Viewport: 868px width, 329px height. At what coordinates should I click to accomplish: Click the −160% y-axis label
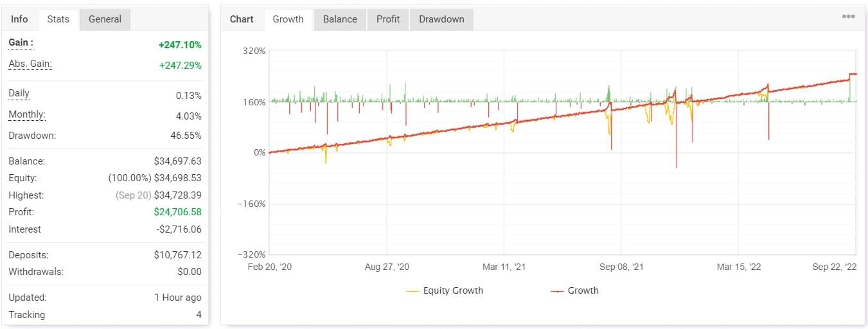(251, 204)
